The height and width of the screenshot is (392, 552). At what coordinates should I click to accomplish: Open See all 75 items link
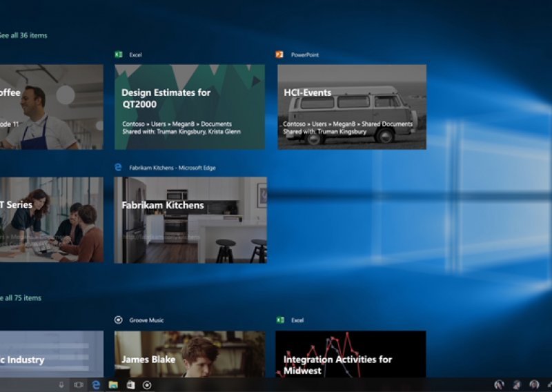pos(21,298)
